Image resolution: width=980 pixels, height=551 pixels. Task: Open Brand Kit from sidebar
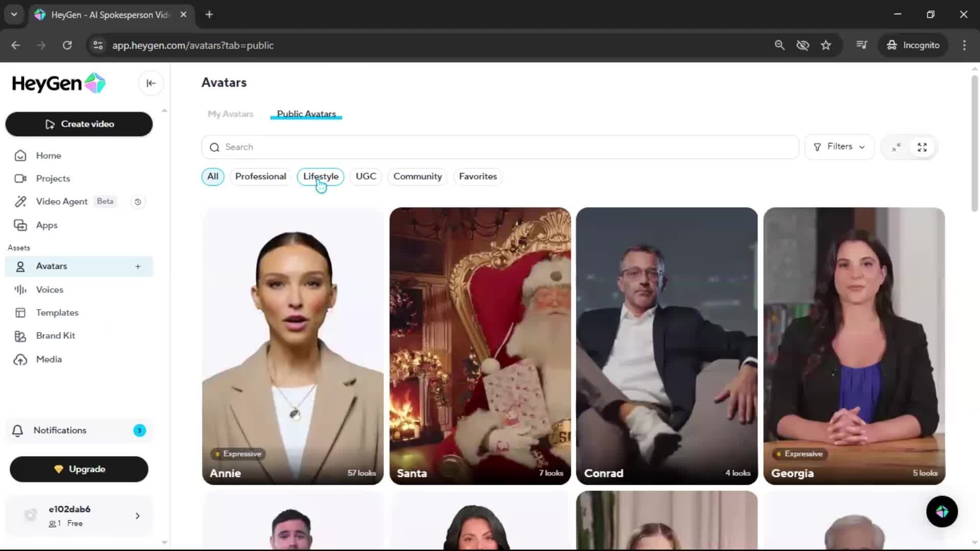pos(55,336)
